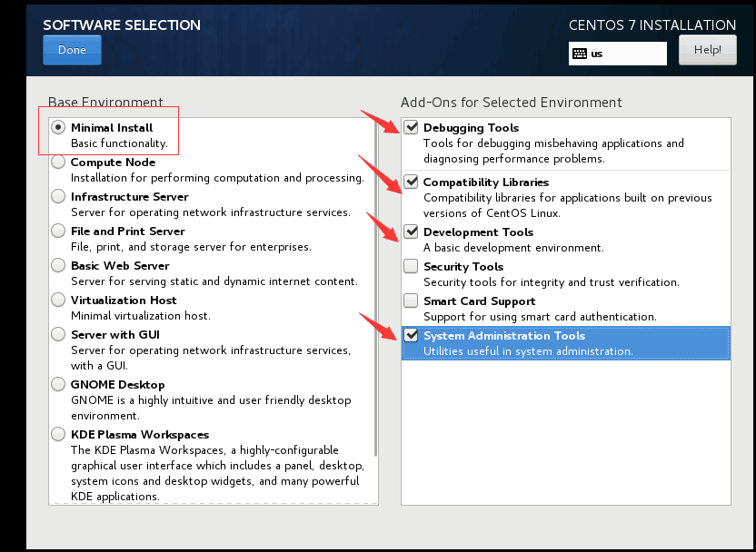Select Basic Web Server radio button
Screen dimensions: 756x552
click(x=58, y=265)
